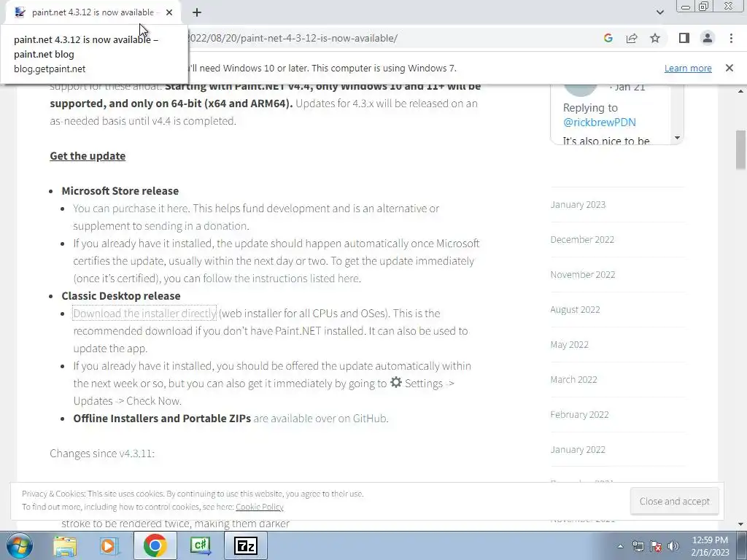The image size is (747, 560).
Task: Click the 'Microsoft Store release' text
Action: pyautogui.click(x=120, y=191)
